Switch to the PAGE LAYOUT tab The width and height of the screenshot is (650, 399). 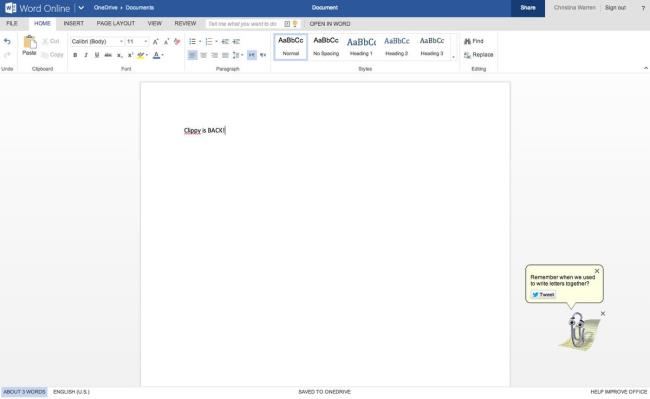pos(116,24)
